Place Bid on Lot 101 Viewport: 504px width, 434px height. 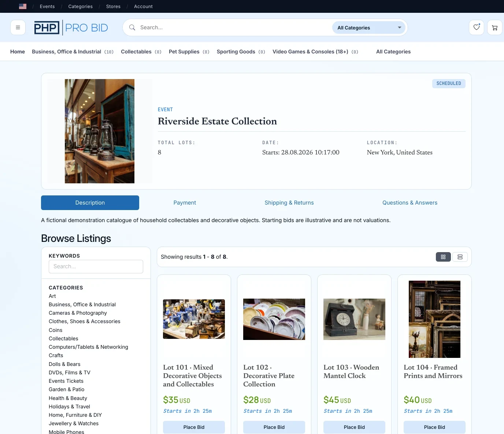(194, 427)
